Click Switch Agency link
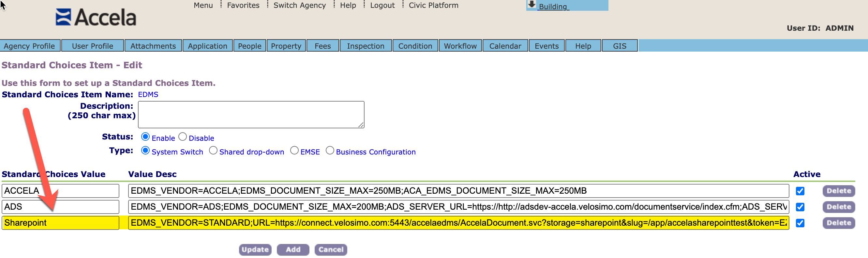 [300, 6]
